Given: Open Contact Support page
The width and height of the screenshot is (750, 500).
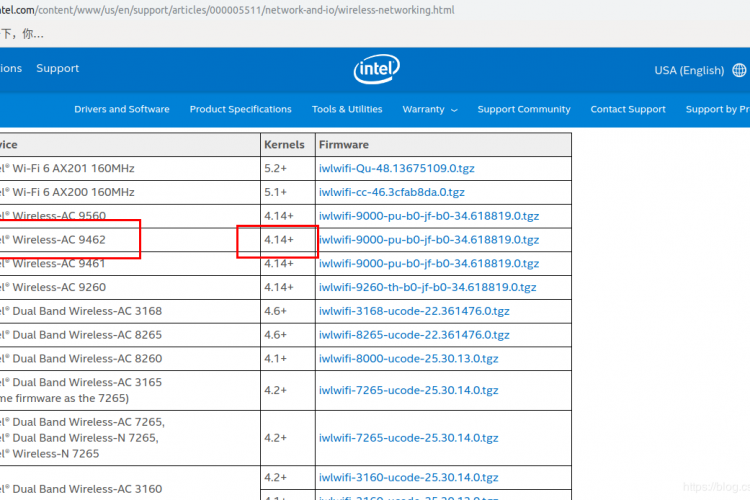Looking at the screenshot, I should (x=628, y=109).
